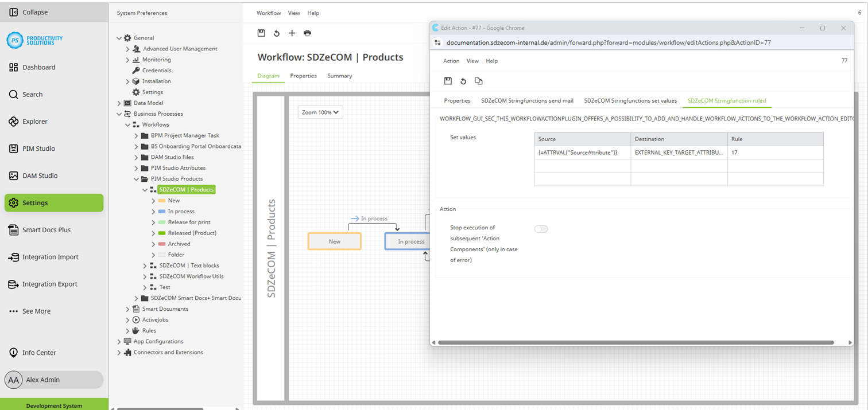Viewport: 868px width, 410px height.
Task: Open PIM Studio
Action: click(38, 149)
